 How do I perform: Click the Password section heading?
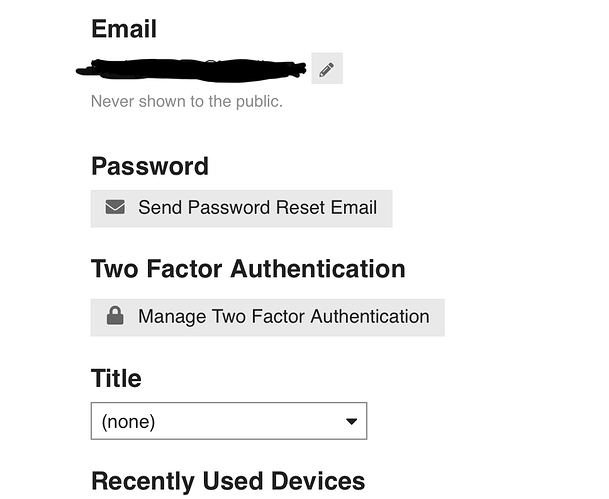pyautogui.click(x=150, y=166)
